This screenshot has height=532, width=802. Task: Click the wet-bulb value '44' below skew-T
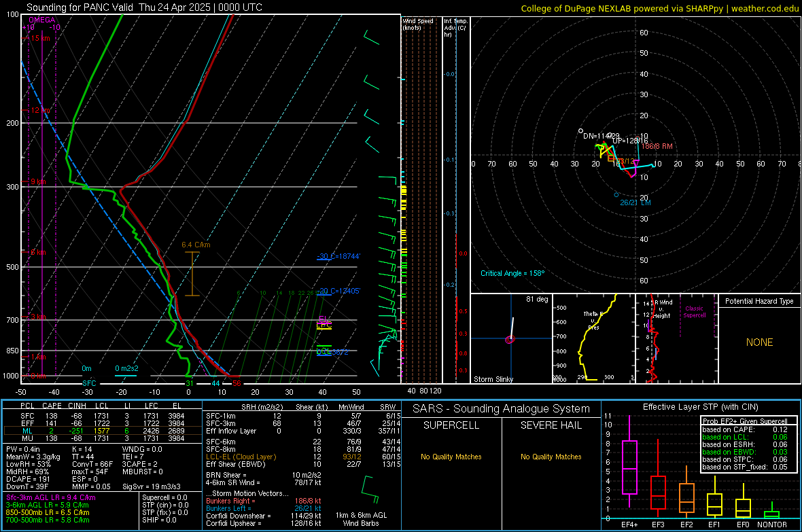(x=215, y=383)
